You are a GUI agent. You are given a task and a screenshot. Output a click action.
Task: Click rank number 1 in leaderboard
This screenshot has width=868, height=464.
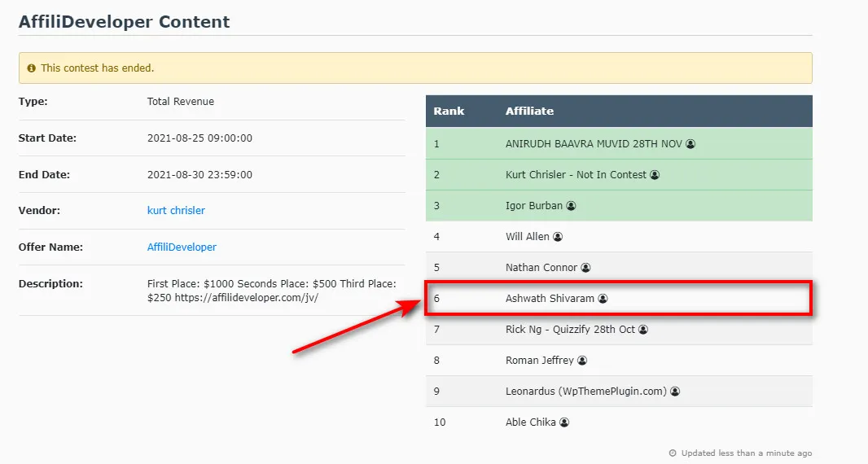[x=436, y=144]
